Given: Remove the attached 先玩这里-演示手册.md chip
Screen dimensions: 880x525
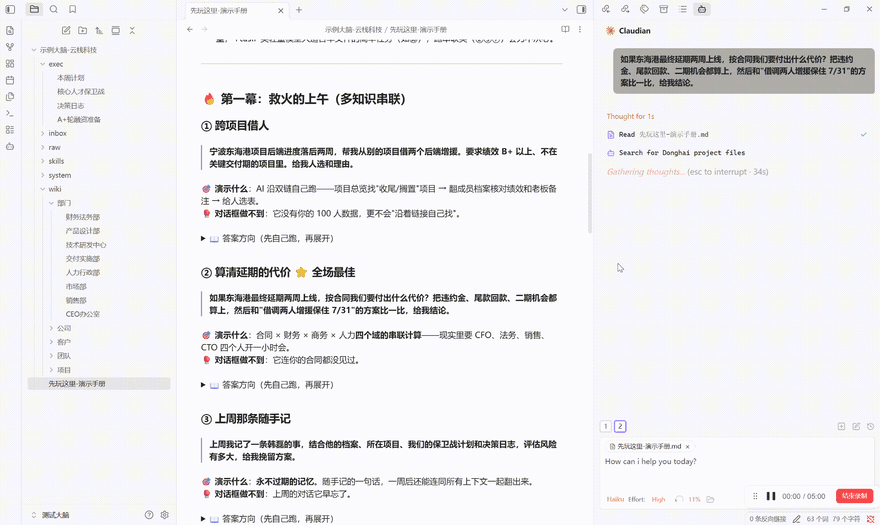Looking at the screenshot, I should (x=688, y=447).
